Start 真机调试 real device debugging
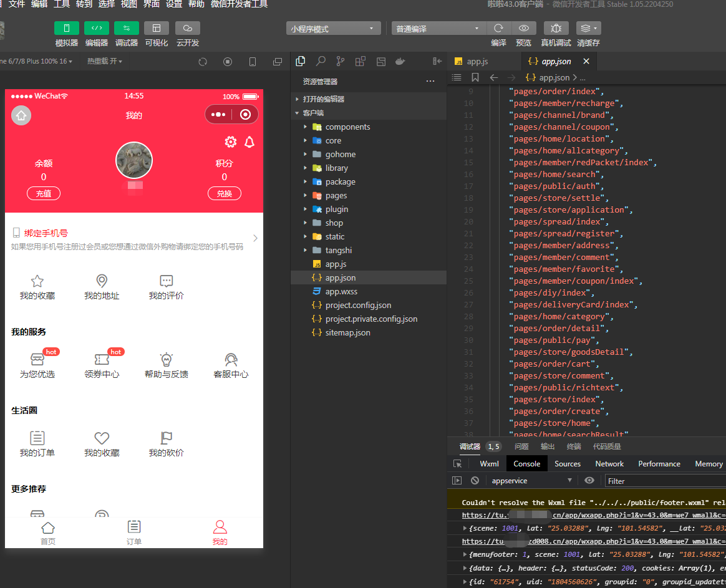 pyautogui.click(x=556, y=28)
